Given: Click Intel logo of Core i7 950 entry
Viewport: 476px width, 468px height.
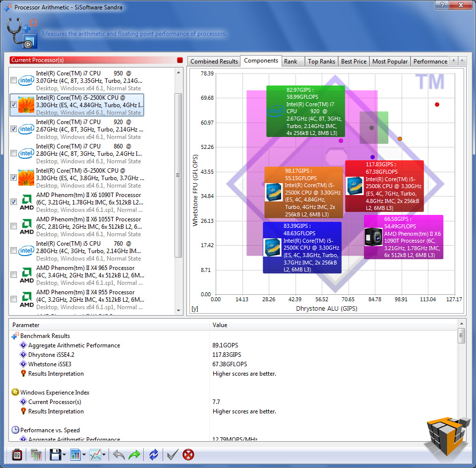Looking at the screenshot, I should [x=26, y=80].
